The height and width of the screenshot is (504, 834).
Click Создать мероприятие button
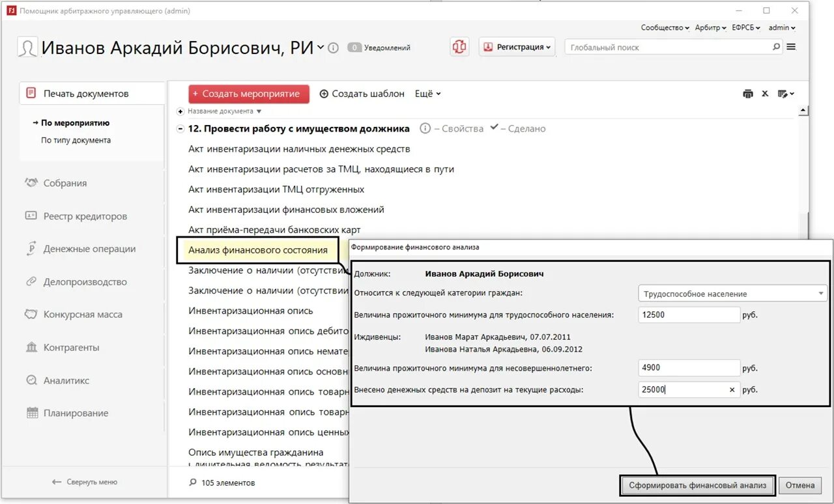(x=249, y=94)
